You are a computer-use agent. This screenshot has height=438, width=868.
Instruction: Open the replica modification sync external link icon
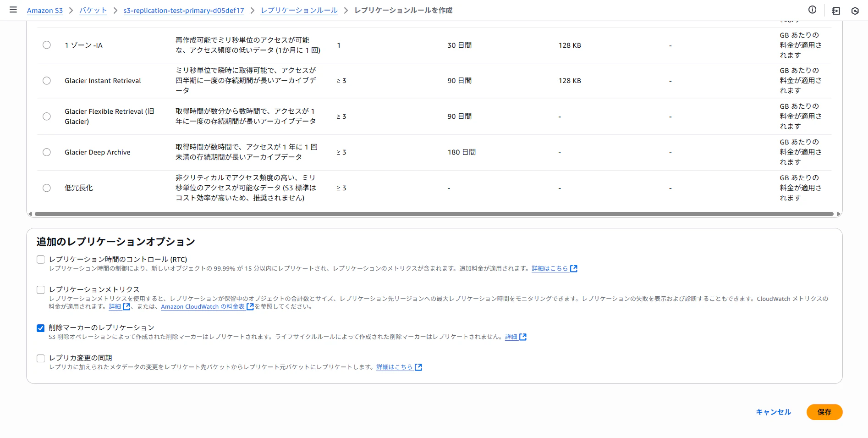(418, 367)
